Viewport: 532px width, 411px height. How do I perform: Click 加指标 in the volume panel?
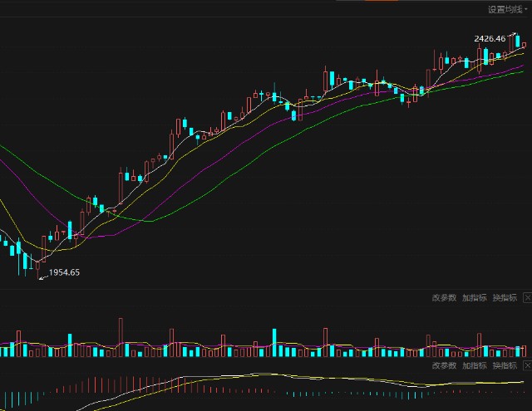tap(474, 297)
